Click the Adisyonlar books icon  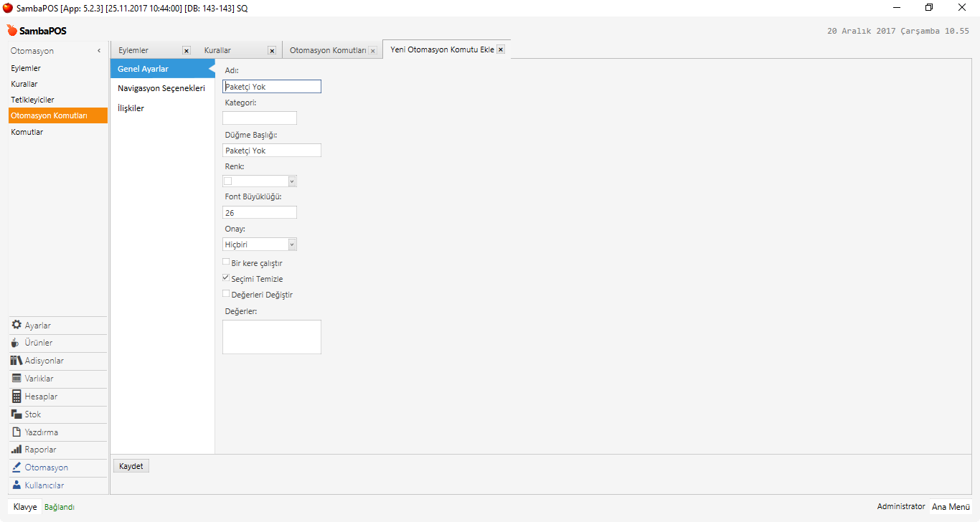[x=17, y=361]
